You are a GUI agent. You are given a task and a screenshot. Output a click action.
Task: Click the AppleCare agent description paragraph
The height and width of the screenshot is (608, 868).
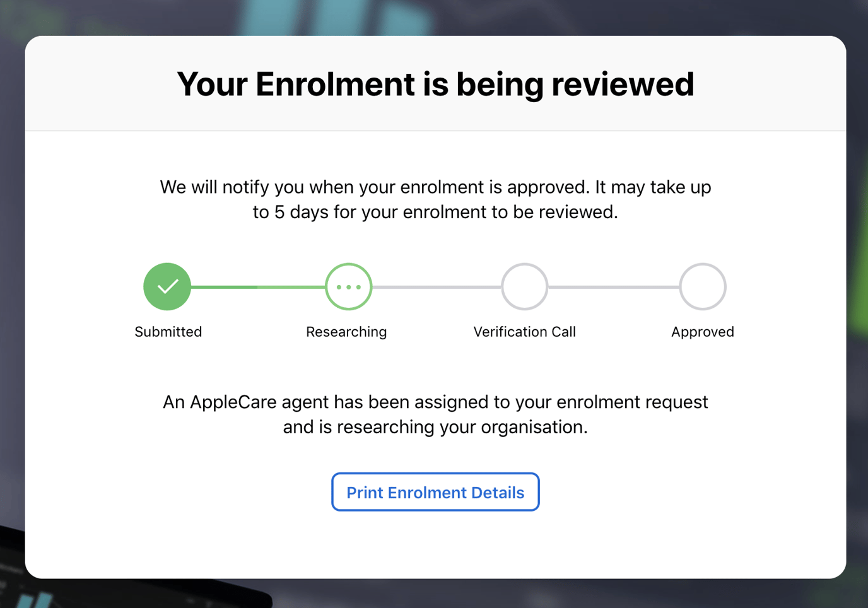tap(435, 414)
